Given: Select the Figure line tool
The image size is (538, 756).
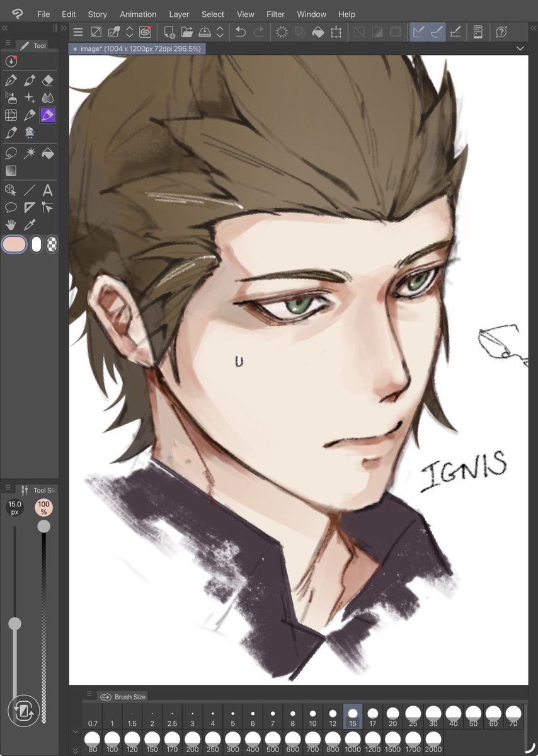Looking at the screenshot, I should coord(30,190).
